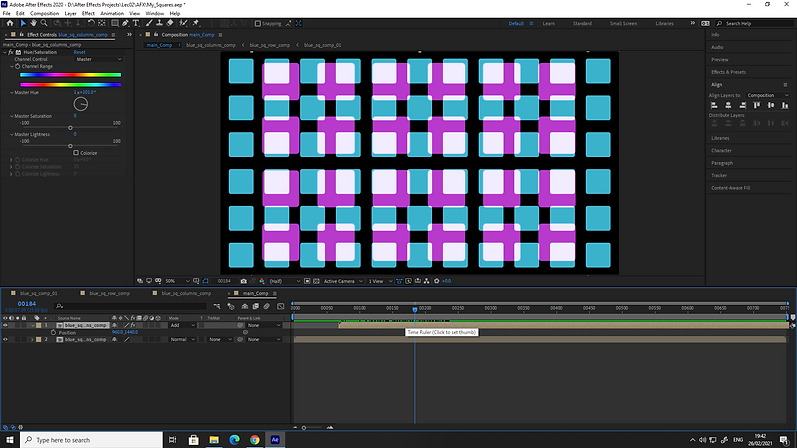Open Composition Flowchart icon in viewer footer
The height and width of the screenshot is (448, 797).
(426, 281)
